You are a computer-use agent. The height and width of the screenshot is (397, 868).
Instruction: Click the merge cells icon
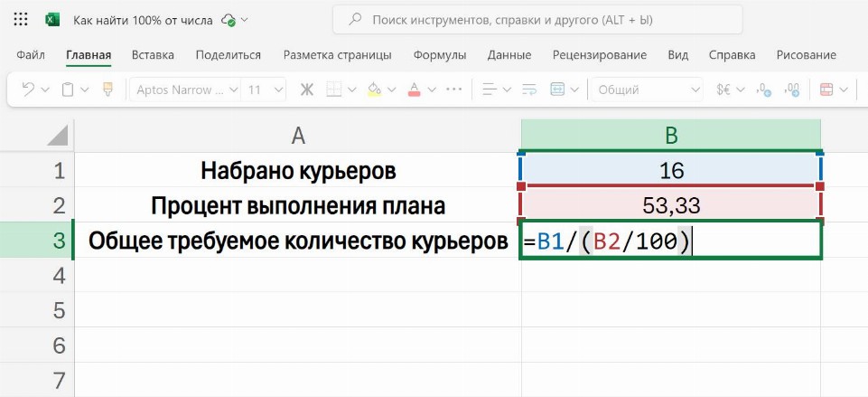[x=557, y=90]
